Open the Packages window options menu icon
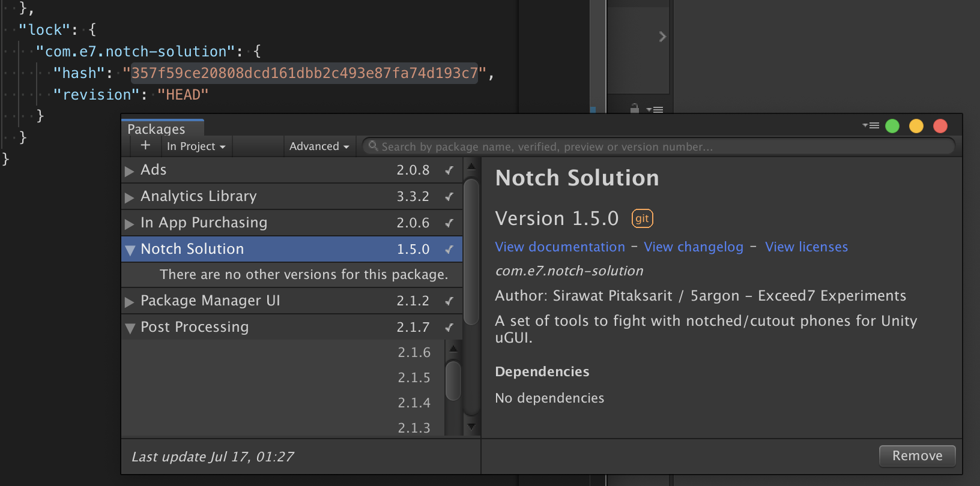Image resolution: width=980 pixels, height=486 pixels. coord(871,125)
